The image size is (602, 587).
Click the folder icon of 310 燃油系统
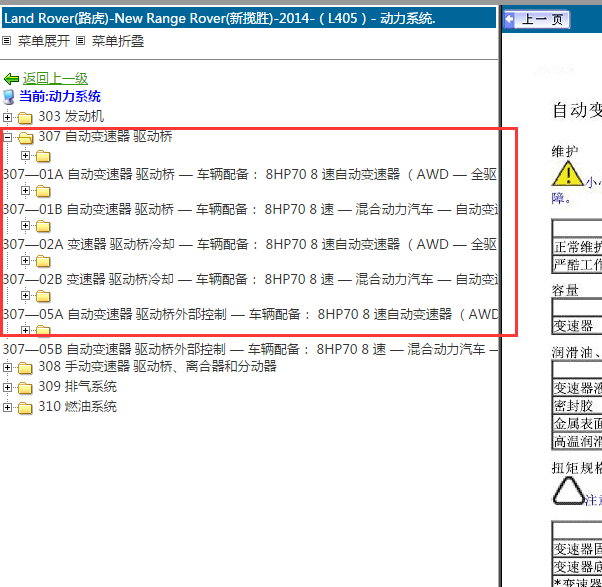(25, 408)
